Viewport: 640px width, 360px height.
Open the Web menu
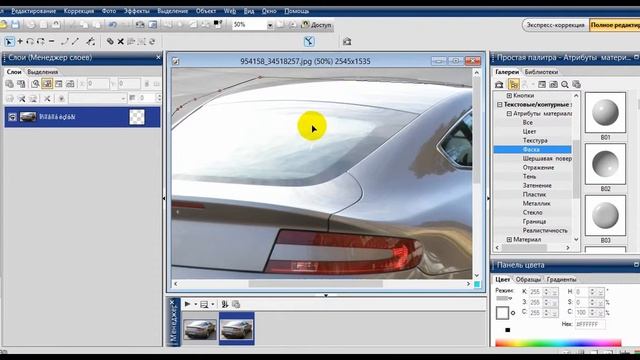(x=230, y=11)
